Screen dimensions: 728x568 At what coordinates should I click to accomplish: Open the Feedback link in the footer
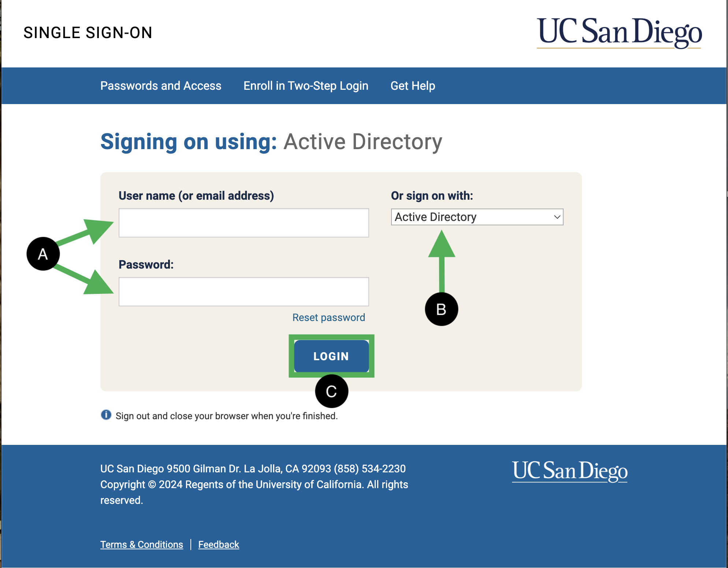(219, 545)
